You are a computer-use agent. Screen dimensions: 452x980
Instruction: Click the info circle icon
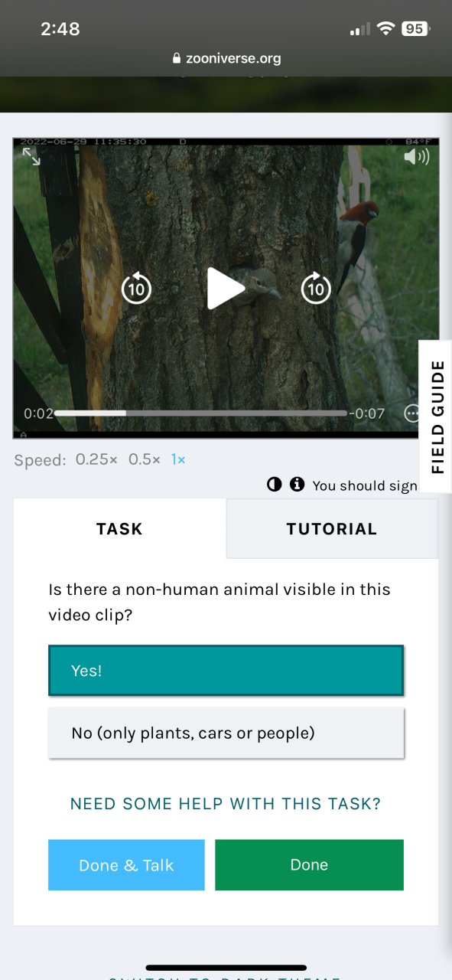tap(297, 485)
